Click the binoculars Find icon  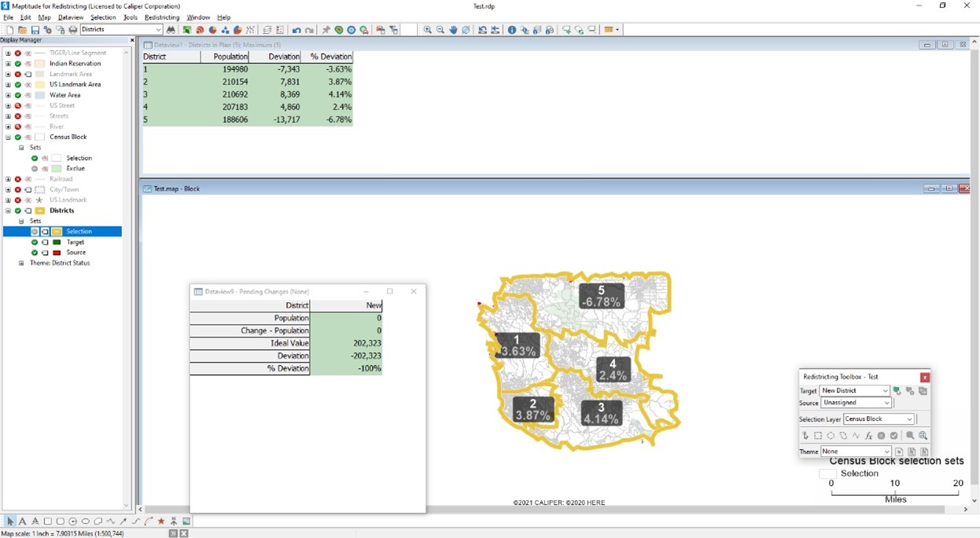[171, 30]
